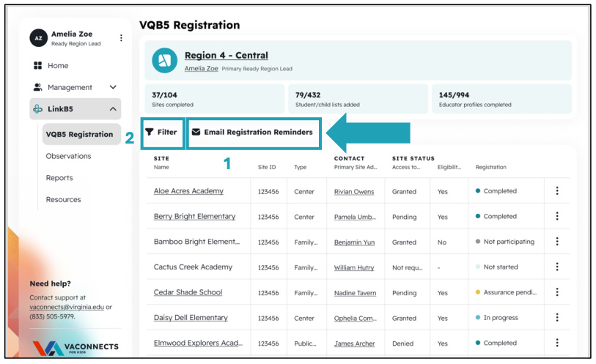Open contact Rivian Owens link
This screenshot has width=596, height=364.
coord(354,192)
